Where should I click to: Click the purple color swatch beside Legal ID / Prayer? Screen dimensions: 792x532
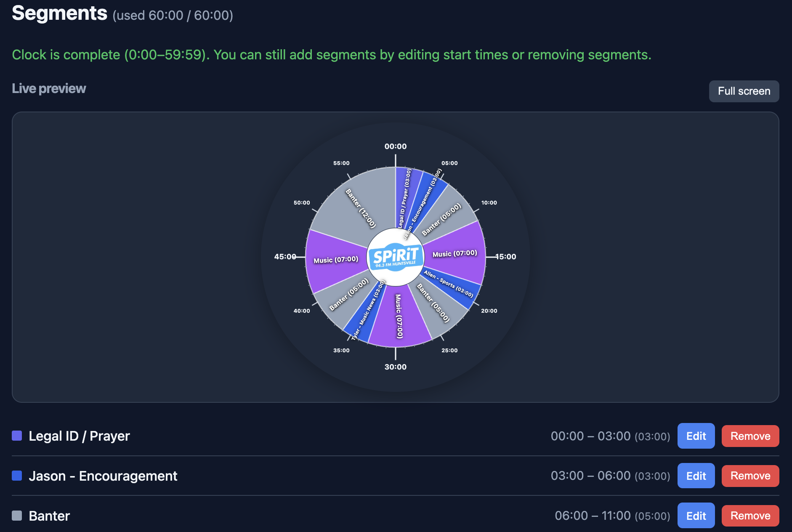coord(16,436)
